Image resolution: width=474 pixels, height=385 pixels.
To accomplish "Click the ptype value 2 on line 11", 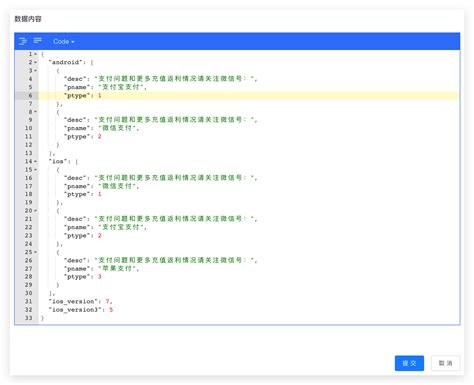I will (99, 136).
